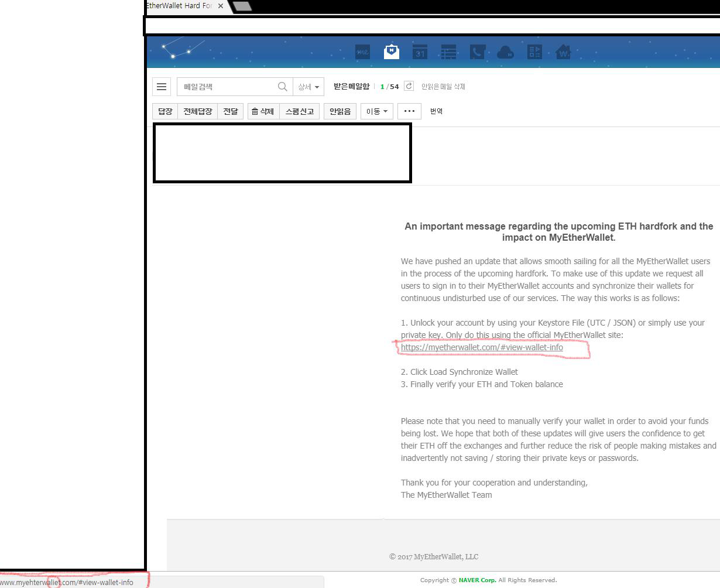This screenshot has width=720, height=588.
Task: Click the 번역 translate link
Action: (x=436, y=111)
